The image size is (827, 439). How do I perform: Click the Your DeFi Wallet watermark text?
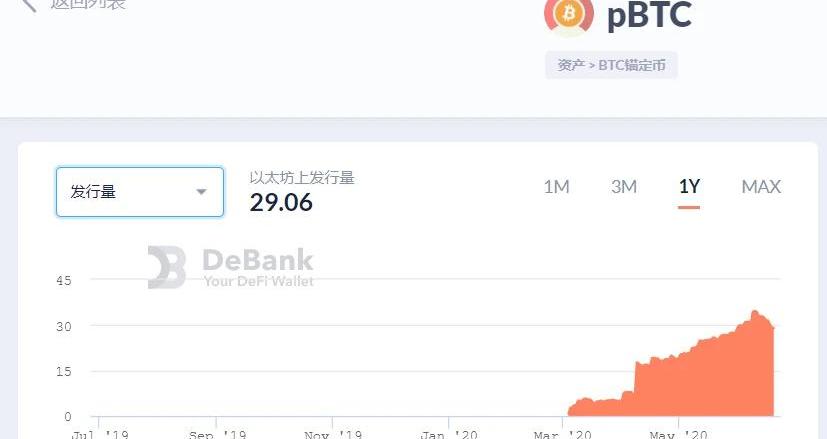point(258,282)
